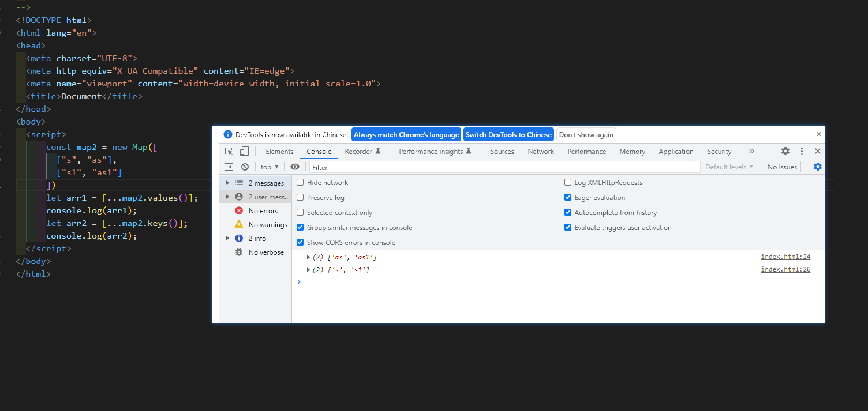
Task: Clear the console with the clear icon
Action: coord(245,167)
